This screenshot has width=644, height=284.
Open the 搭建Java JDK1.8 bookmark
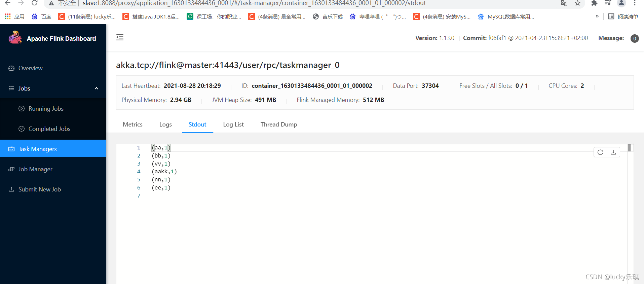[151, 16]
